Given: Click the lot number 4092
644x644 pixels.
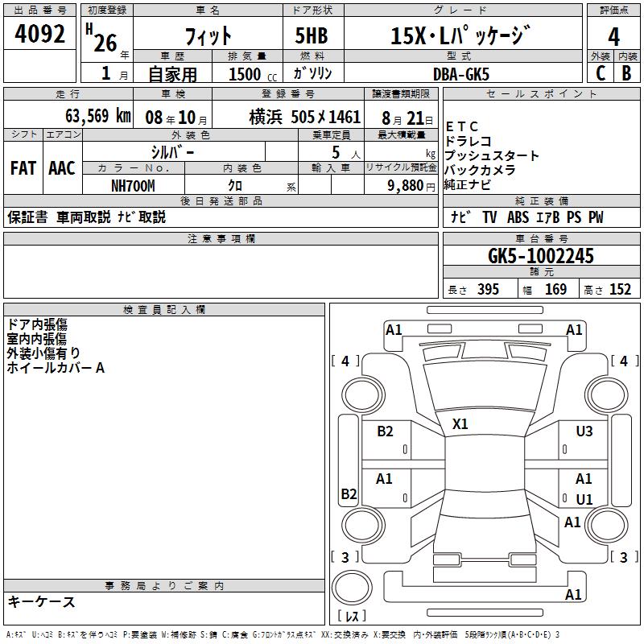Looking at the screenshot, I should pyautogui.click(x=39, y=34).
